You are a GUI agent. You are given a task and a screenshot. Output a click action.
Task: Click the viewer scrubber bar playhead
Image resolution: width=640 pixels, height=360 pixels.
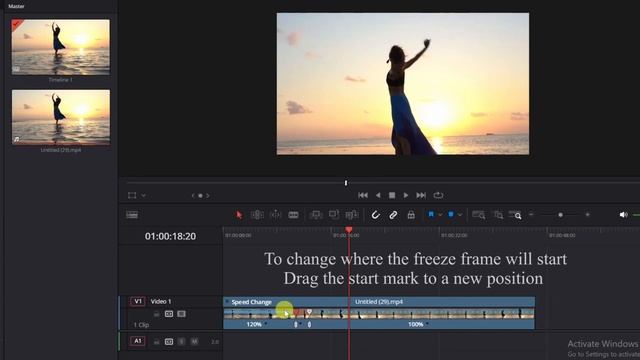346,183
